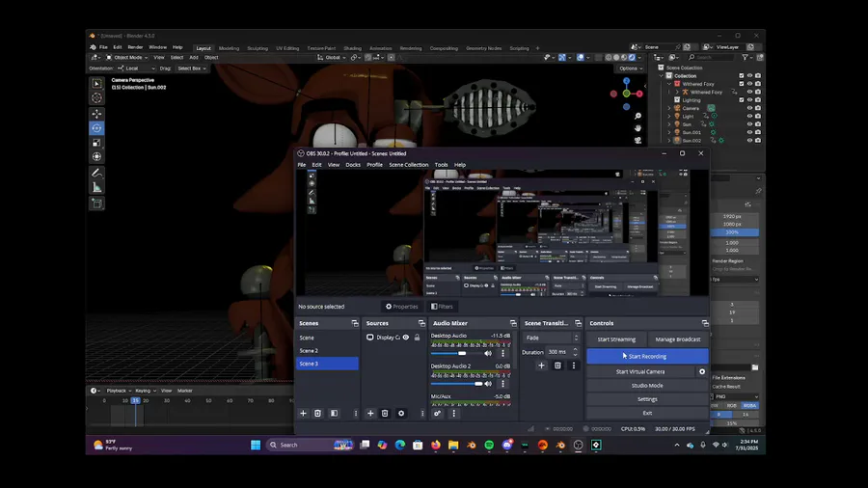Open the Global orientation dropdown
The height and width of the screenshot is (488, 868).
pos(332,58)
